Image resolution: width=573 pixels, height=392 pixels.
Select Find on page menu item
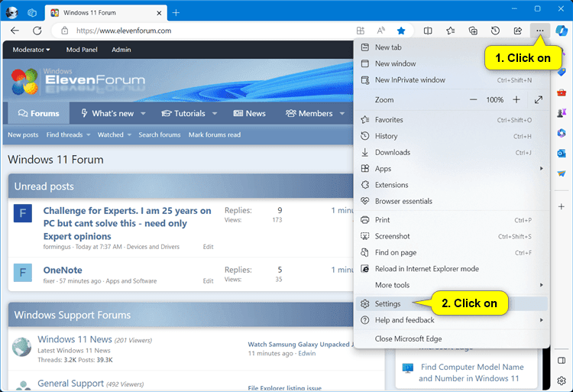(x=452, y=252)
